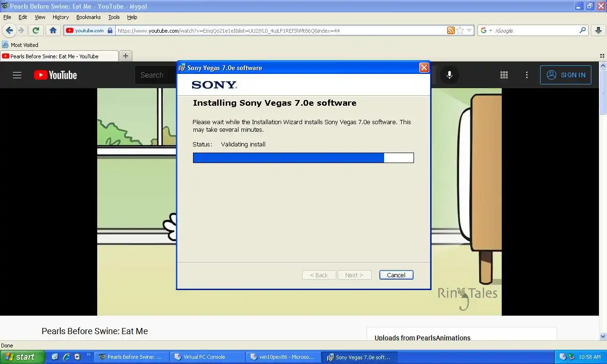The height and width of the screenshot is (364, 607).
Task: Open the File menu
Action: (7, 17)
